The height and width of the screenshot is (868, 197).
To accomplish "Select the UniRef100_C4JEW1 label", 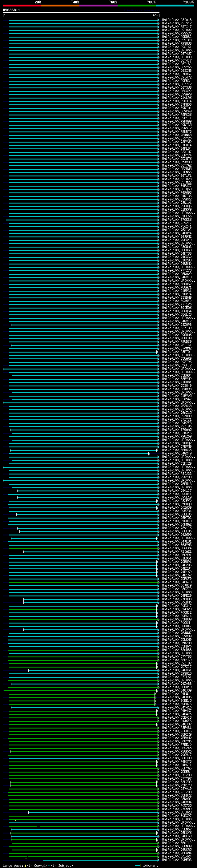I will coord(177,542).
